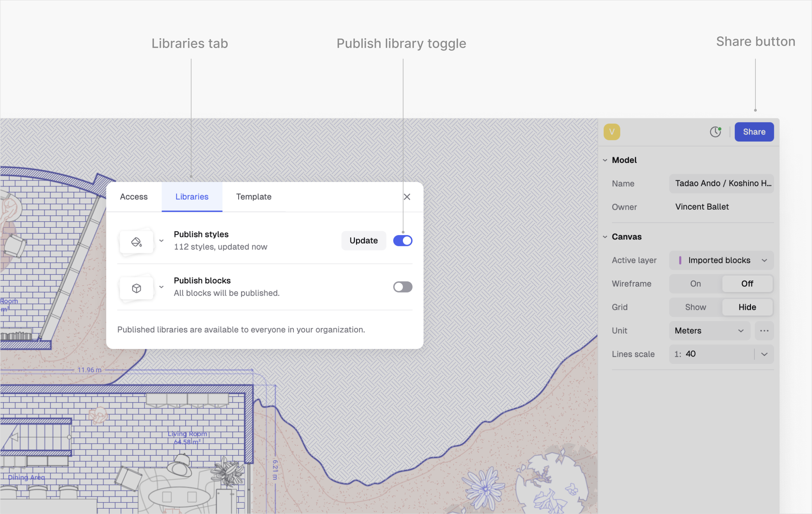
Task: Enable the Publish blocks toggle
Action: (403, 287)
